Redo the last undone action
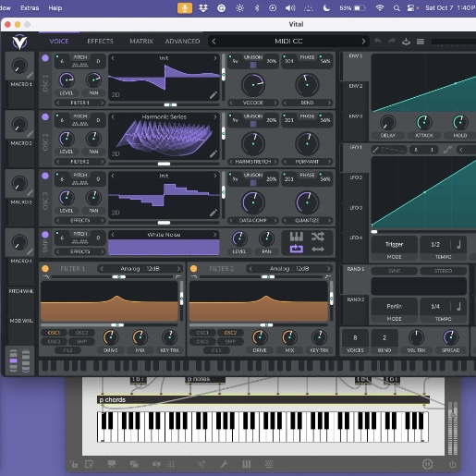Screen dimensions: 476x476 392,42
